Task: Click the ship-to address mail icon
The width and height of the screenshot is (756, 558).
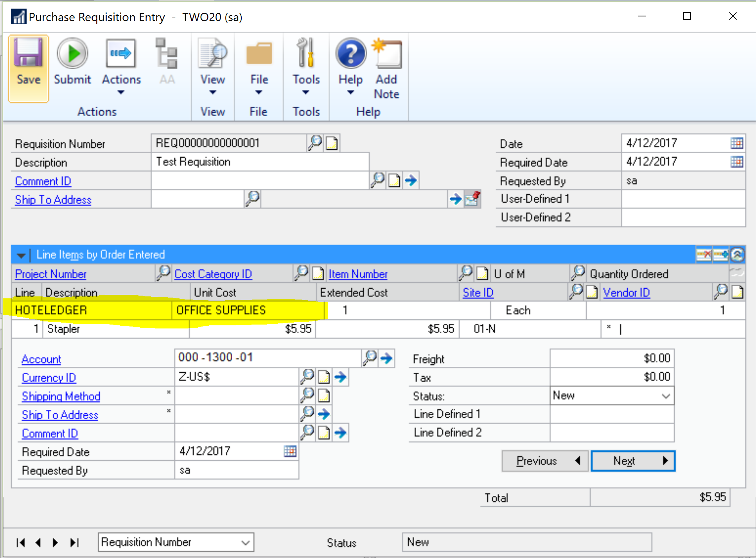Action: pyautogui.click(x=472, y=199)
